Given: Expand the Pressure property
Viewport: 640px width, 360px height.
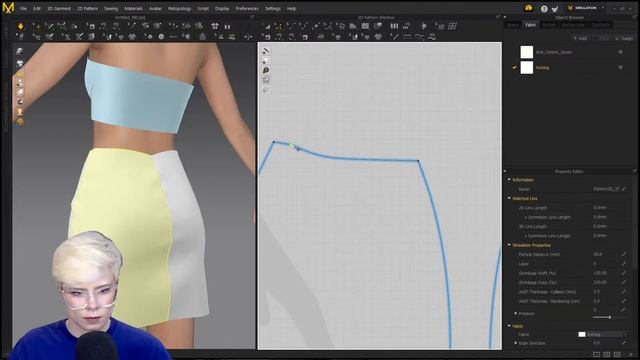Looking at the screenshot, I should [516, 313].
